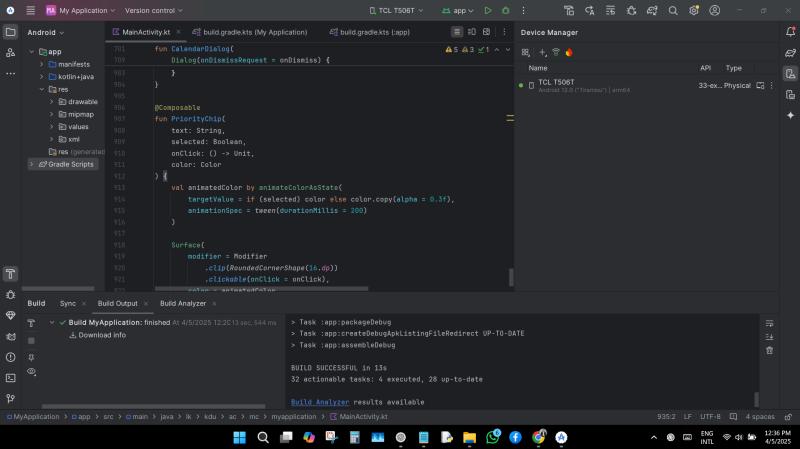Open the Project tool window folder icon
Screen dimensions: 800x449
click(10, 32)
